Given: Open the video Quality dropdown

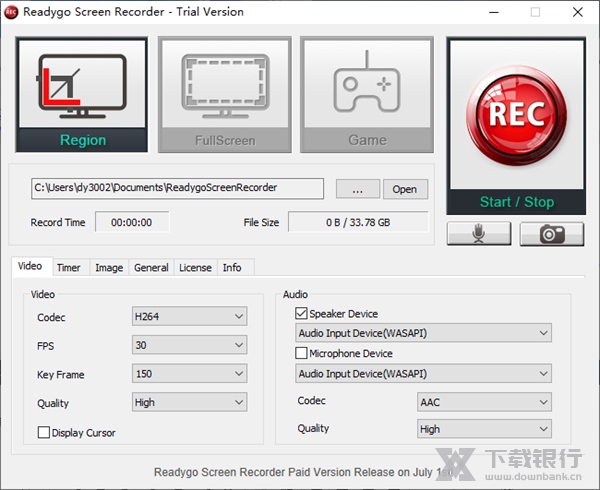Looking at the screenshot, I should [189, 402].
